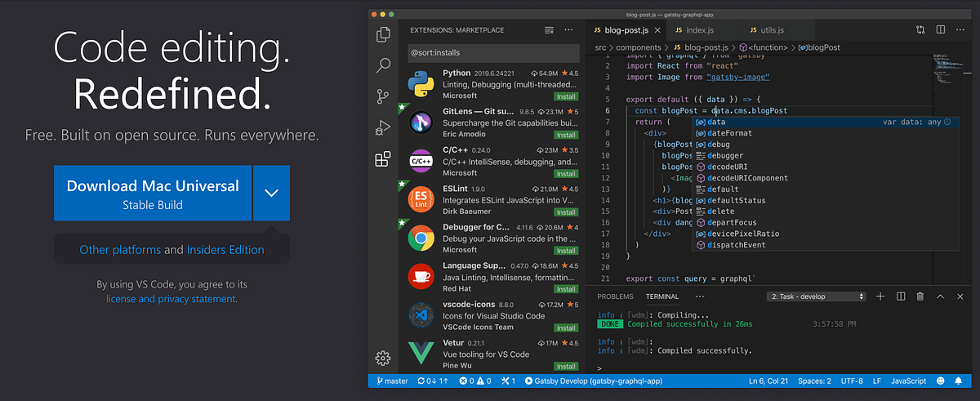Click the Split Editor icon
This screenshot has height=401, width=980.
[x=941, y=30]
